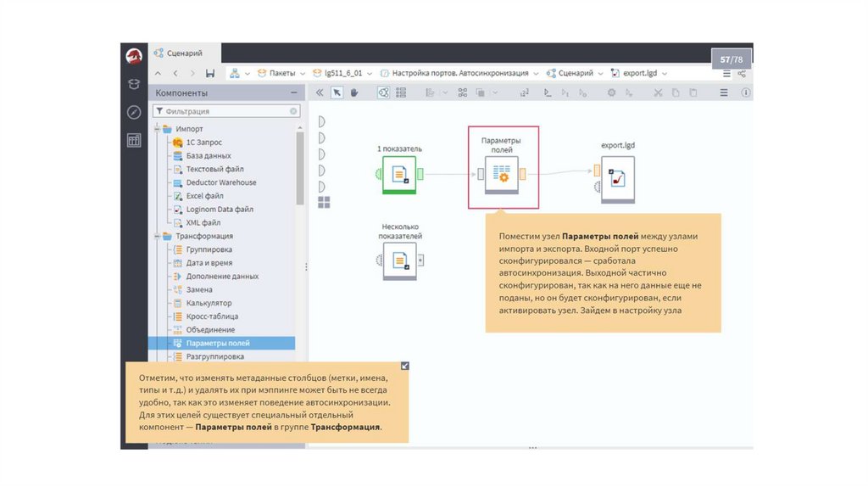
Task: Open the compass navigation sidebar icon
Action: pyautogui.click(x=134, y=112)
